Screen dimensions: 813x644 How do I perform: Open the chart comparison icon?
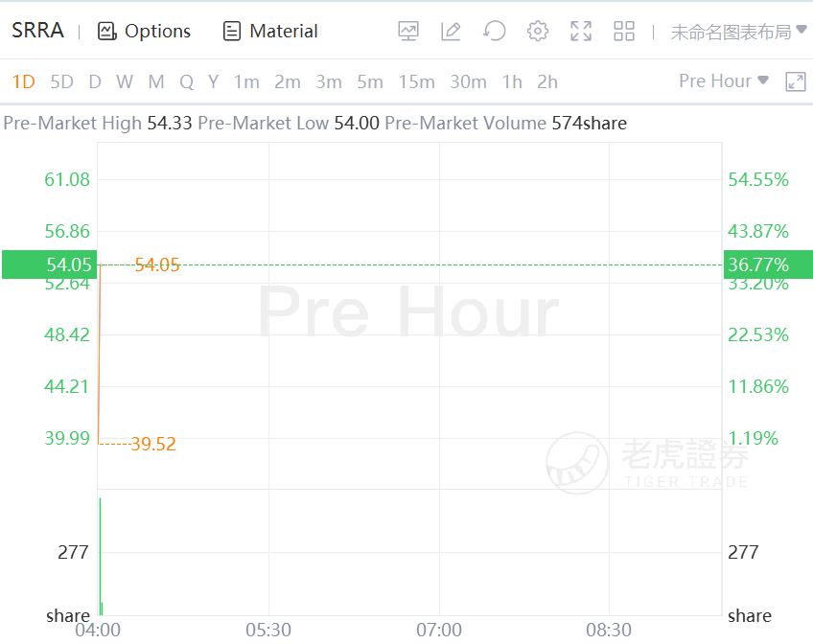pos(408,32)
